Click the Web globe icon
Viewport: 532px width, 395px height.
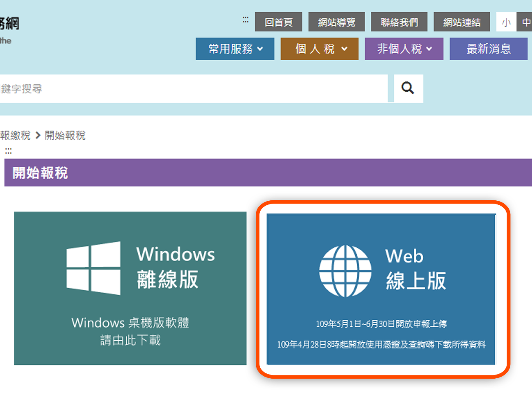pos(345,271)
